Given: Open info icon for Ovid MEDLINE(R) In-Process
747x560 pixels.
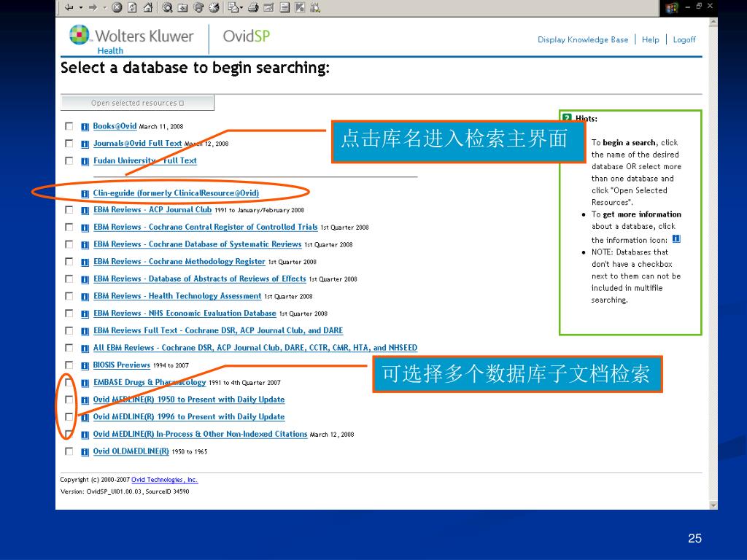Looking at the screenshot, I should (85, 435).
